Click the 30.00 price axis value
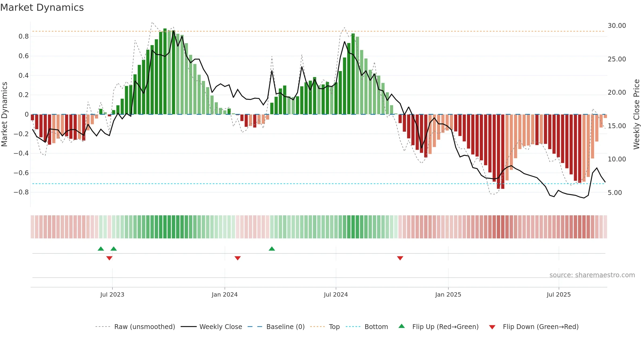This screenshot has width=644, height=362. pyautogui.click(x=617, y=26)
